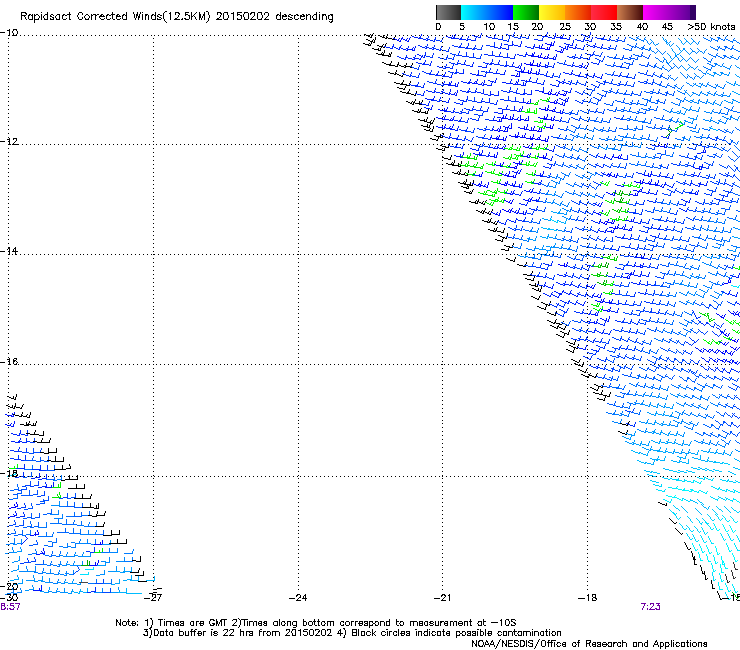Click the date text '20150202 descending'

[x=275, y=17]
